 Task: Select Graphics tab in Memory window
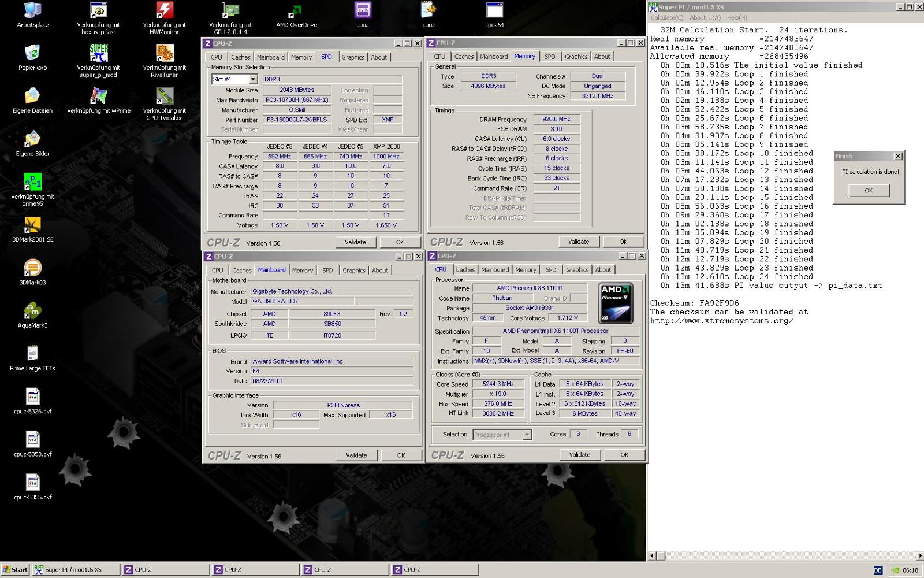click(576, 57)
